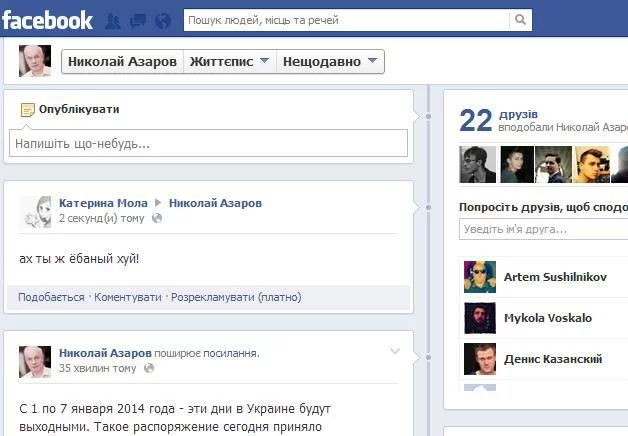The image size is (628, 436).
Task: Click timeline dot beside 35 хвилин post
Action: 428,357
